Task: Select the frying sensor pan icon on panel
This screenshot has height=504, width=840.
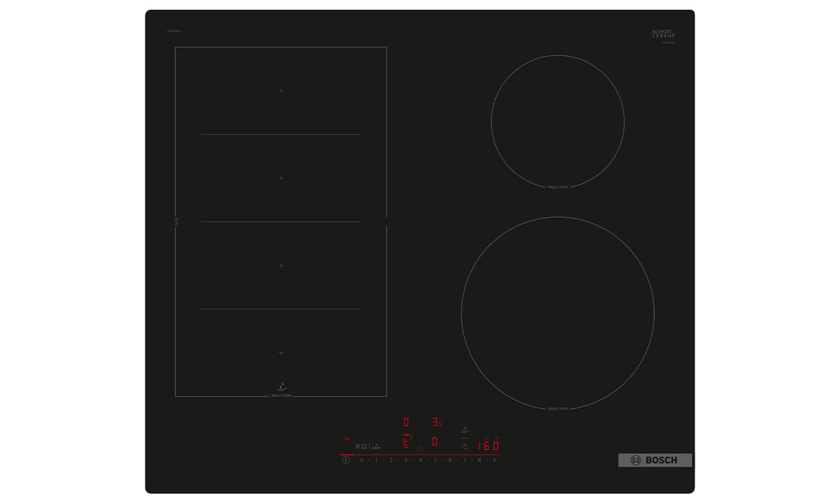Action: (464, 430)
